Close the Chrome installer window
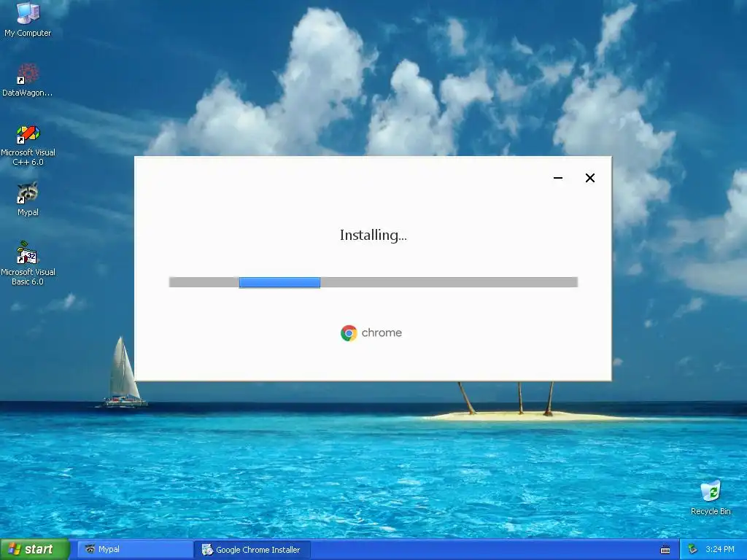Image resolution: width=747 pixels, height=560 pixels. pyautogui.click(x=589, y=178)
